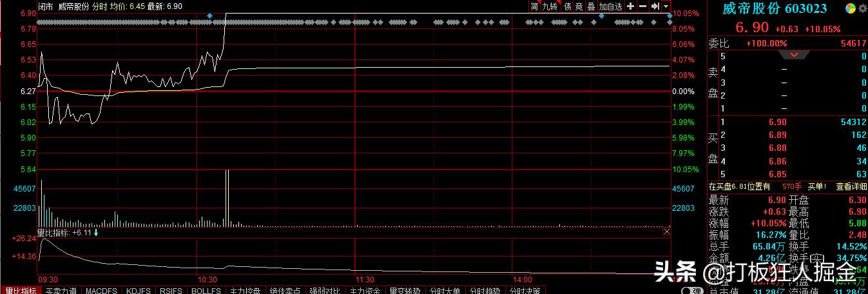This screenshot has width=868, height=294.
Task: Click the 量比 value 2.48
Action: [858, 235]
